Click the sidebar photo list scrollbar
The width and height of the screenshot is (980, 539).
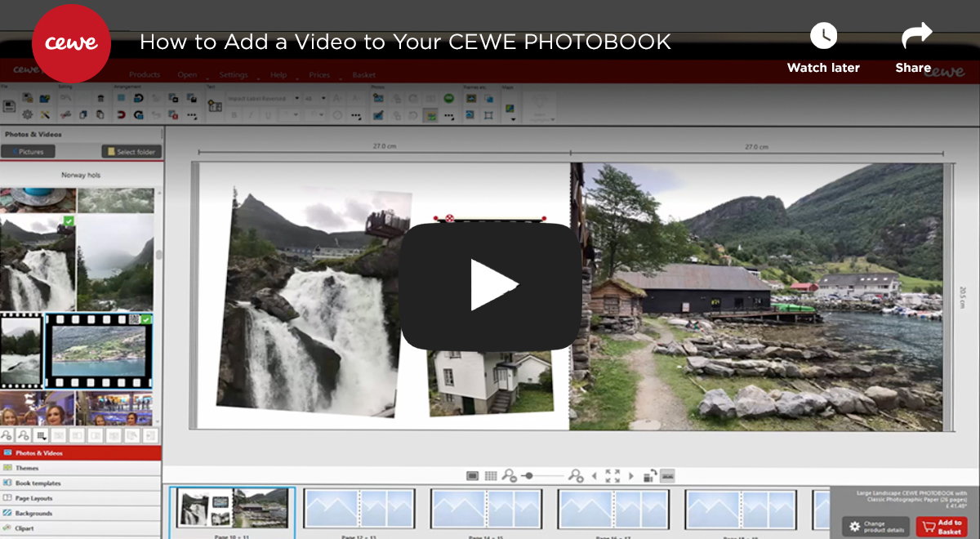[158, 255]
